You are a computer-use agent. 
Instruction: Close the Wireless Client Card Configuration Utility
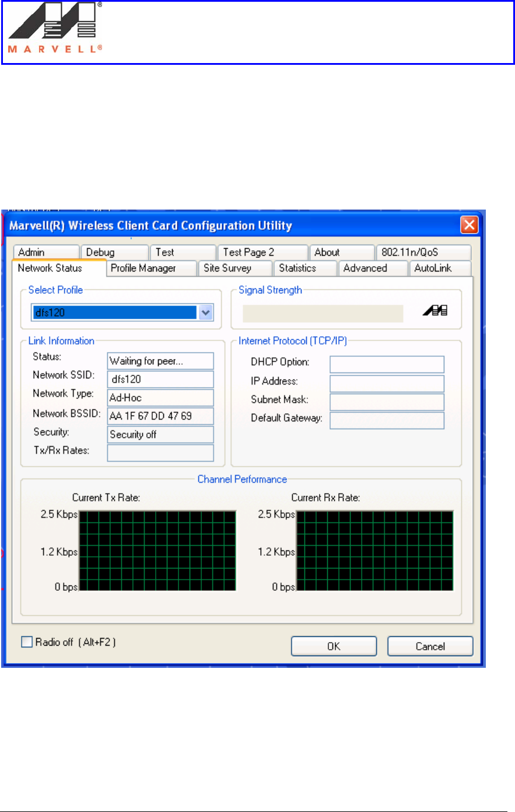point(469,225)
